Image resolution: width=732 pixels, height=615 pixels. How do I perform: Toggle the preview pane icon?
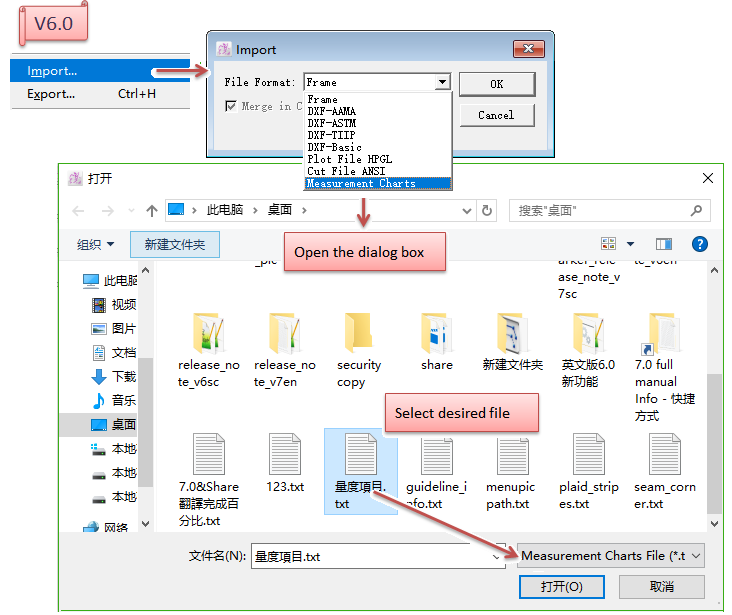(x=664, y=244)
